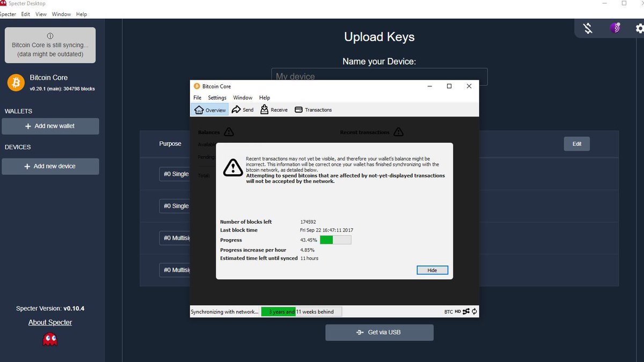This screenshot has width=644, height=362.
Task: Open the Edit menu in Specter Desktop
Action: pos(26,14)
